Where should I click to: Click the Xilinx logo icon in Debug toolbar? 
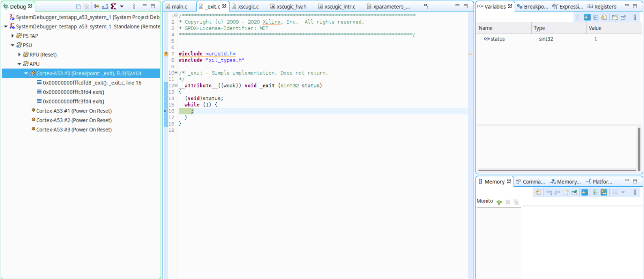tap(114, 6)
